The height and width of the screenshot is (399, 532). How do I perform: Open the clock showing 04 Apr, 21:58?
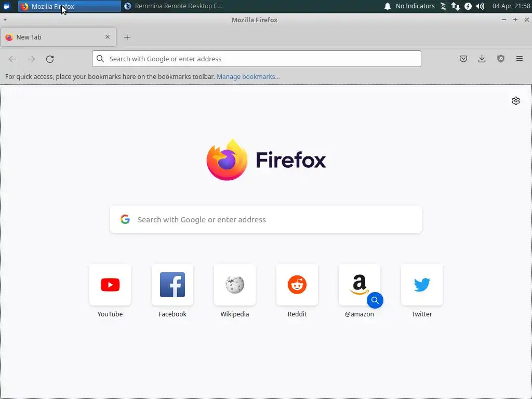point(511,6)
